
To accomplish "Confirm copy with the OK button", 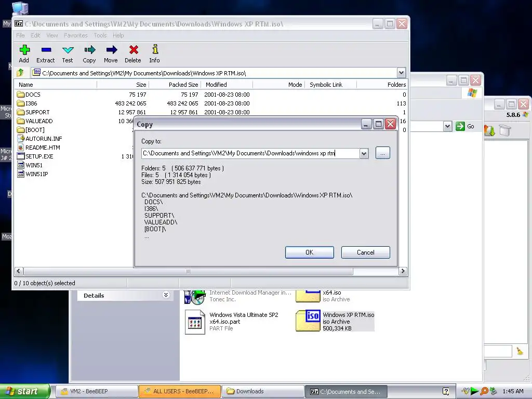I will pos(310,252).
